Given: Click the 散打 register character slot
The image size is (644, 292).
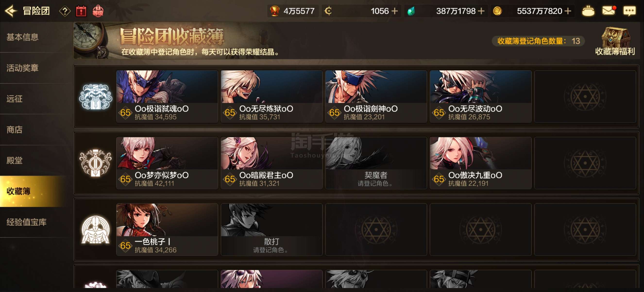Looking at the screenshot, I should point(271,229).
